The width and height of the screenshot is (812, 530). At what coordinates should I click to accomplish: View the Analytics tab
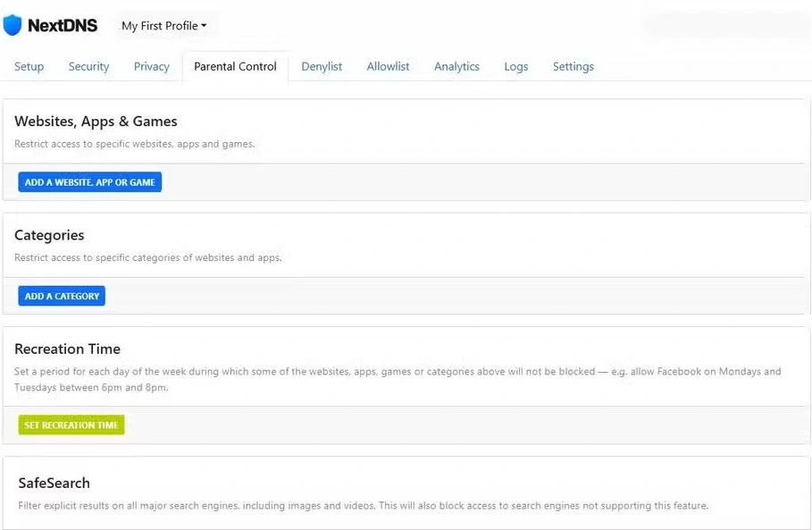click(x=456, y=66)
